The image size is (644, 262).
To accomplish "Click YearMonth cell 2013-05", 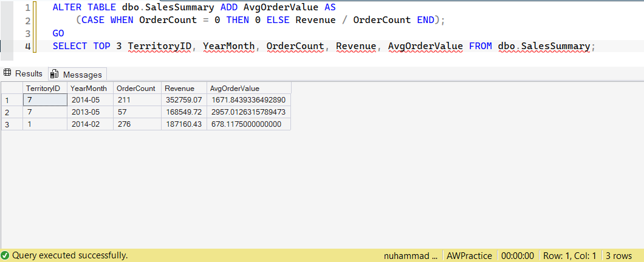I will pos(90,112).
